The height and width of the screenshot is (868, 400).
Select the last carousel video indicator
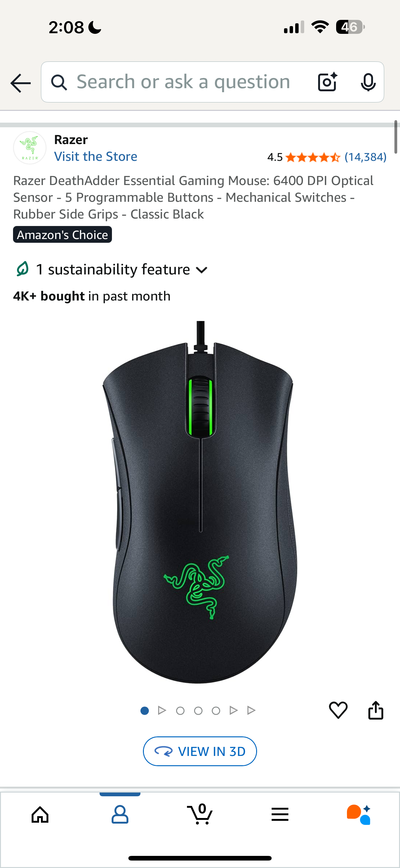(251, 710)
